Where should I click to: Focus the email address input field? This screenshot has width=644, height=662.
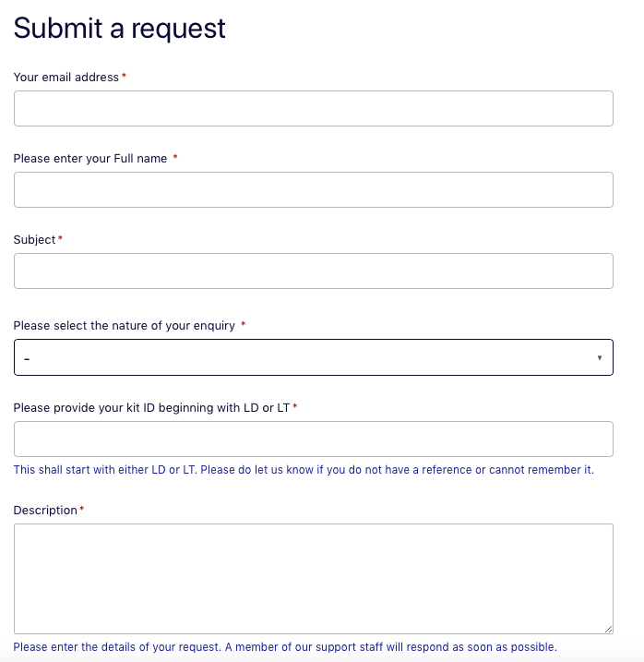pyautogui.click(x=313, y=109)
